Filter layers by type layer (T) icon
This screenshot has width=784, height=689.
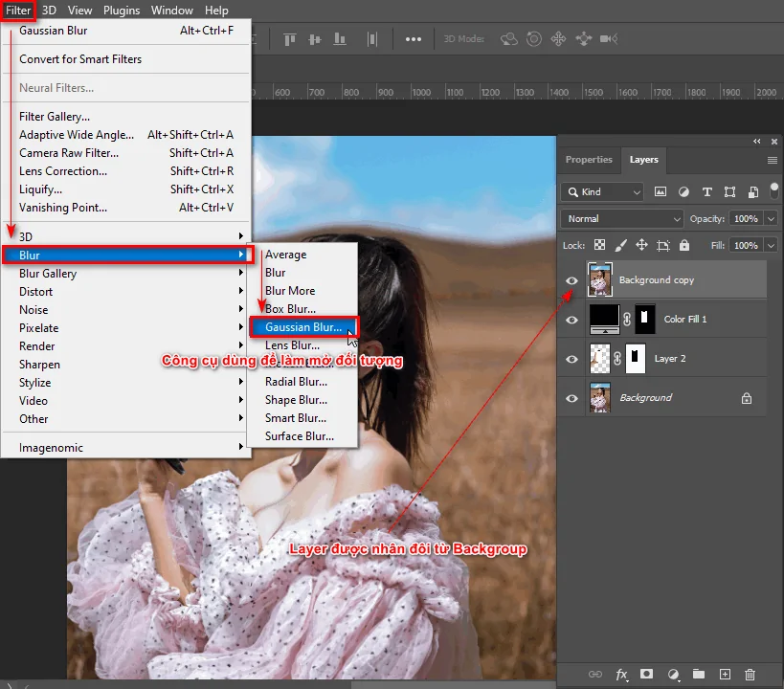[x=707, y=191]
